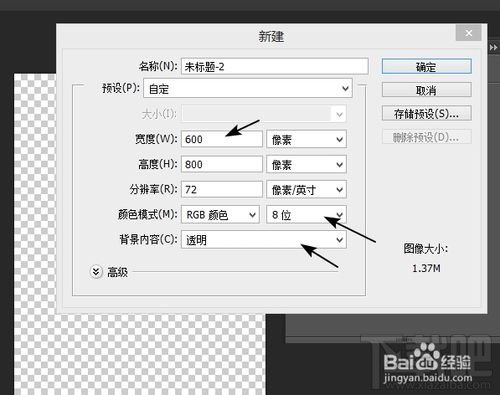Viewport: 500px width, 395px height.
Task: Click the 1.37M image size text
Action: coord(426,268)
